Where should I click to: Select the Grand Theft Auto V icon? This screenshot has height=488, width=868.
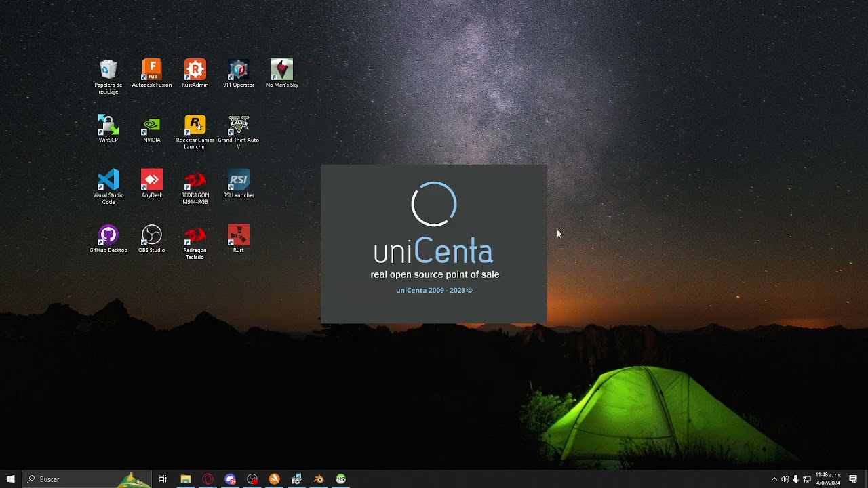[x=239, y=132]
